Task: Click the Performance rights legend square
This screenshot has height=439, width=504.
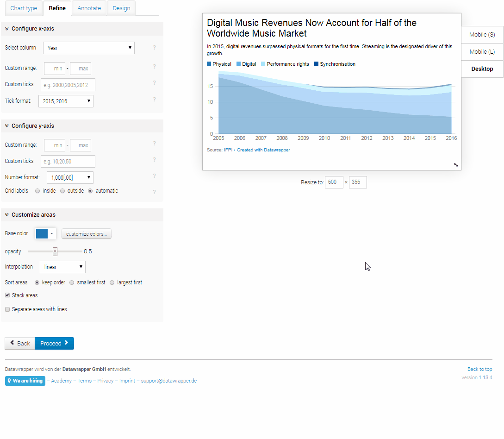Action: tap(263, 64)
